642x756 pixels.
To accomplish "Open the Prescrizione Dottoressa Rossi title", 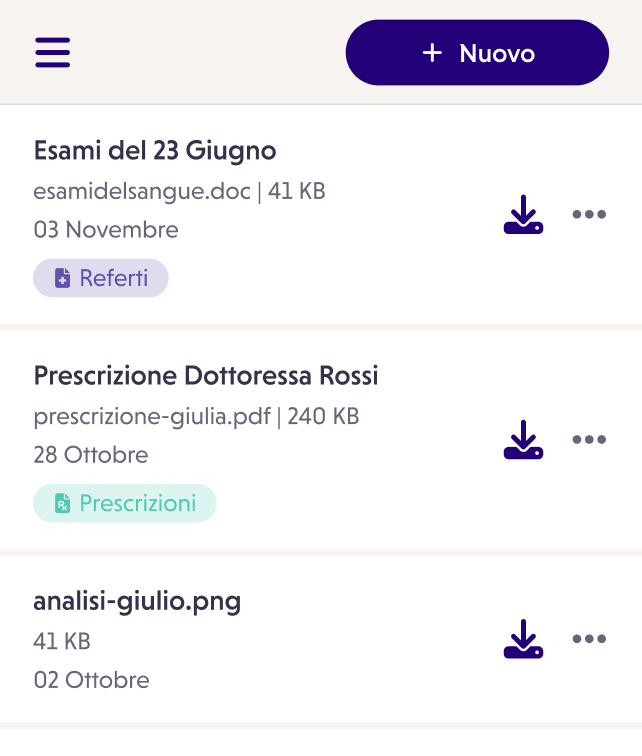I will coord(206,376).
